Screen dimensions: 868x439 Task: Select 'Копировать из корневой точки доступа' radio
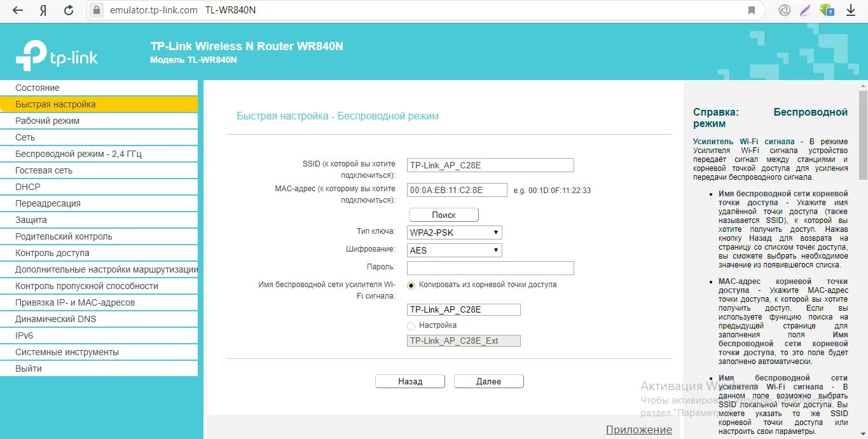[x=411, y=285]
